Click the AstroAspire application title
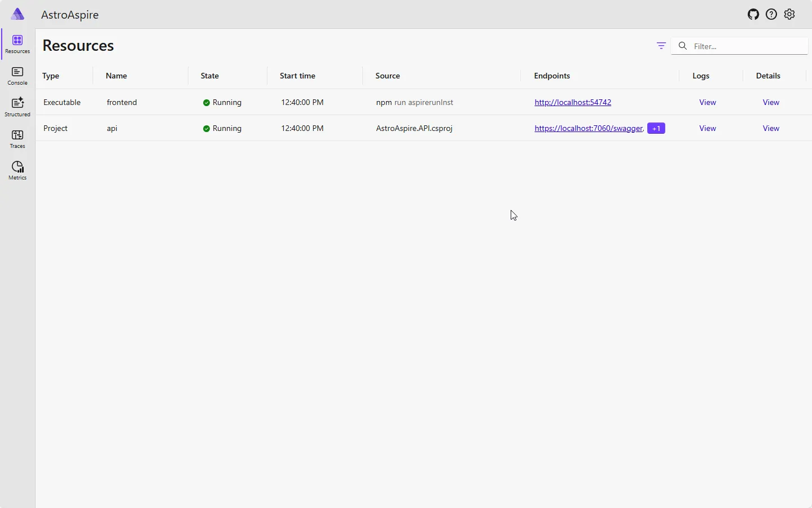The image size is (812, 508). [x=70, y=15]
